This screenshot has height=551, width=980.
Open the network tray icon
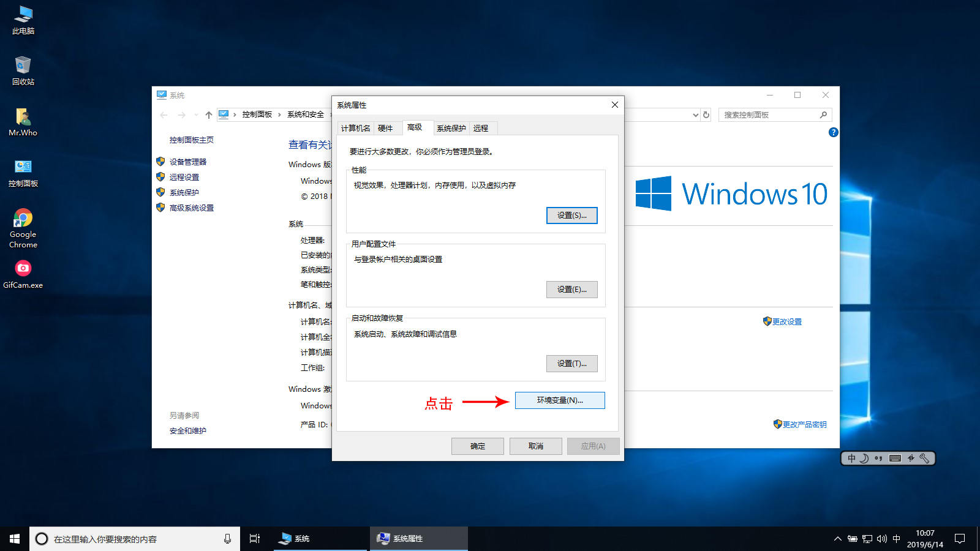click(x=867, y=539)
